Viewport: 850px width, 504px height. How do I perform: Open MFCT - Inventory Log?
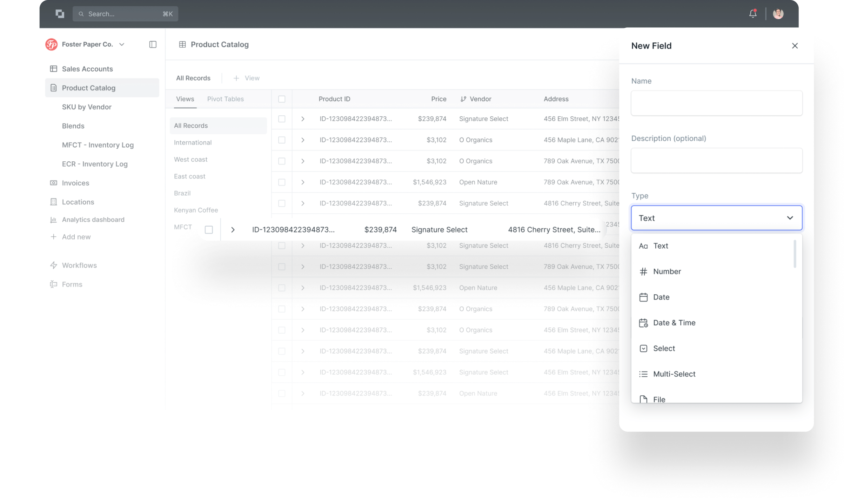coord(98,145)
